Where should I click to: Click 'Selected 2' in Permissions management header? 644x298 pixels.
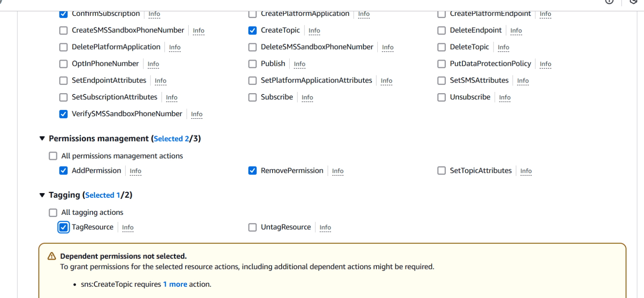(171, 138)
